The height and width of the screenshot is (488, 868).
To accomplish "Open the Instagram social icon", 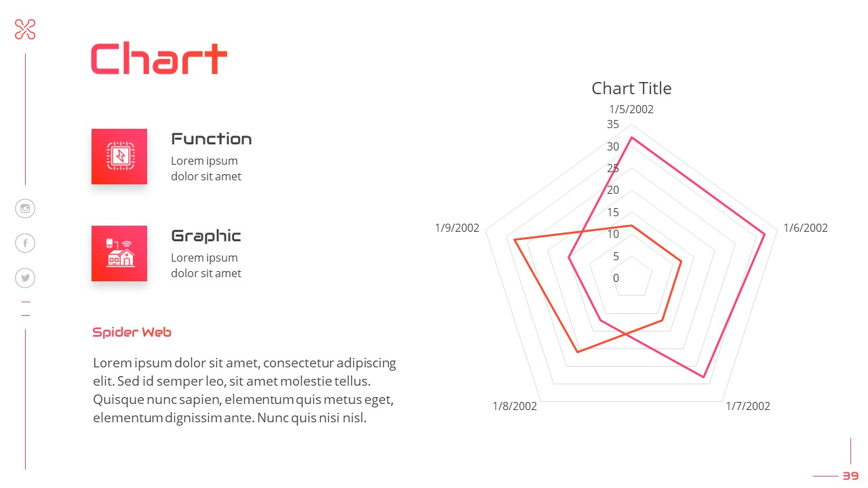I will point(25,209).
